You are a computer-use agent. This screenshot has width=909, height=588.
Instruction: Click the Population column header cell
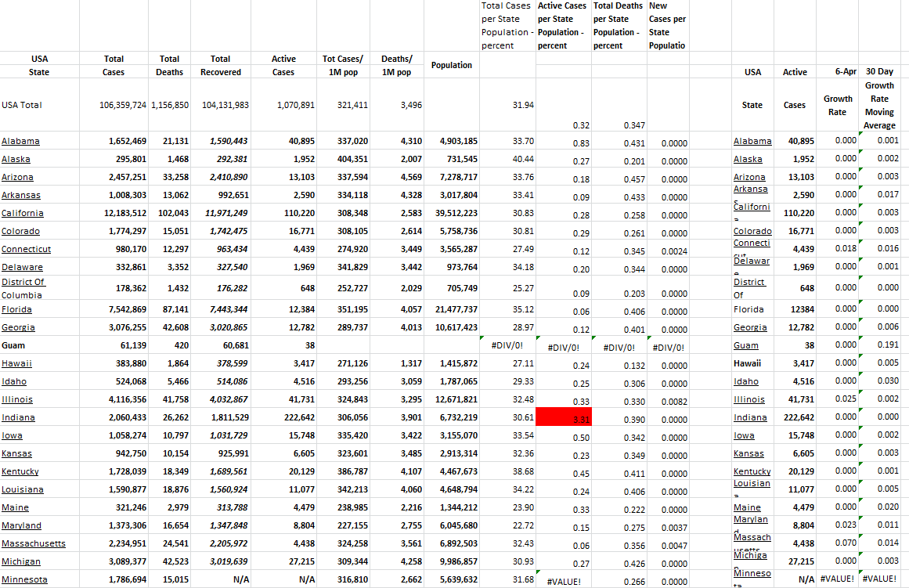coord(452,65)
